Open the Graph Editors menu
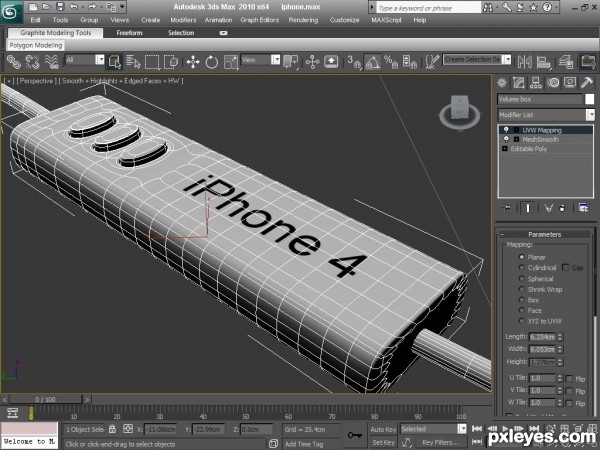 point(259,20)
